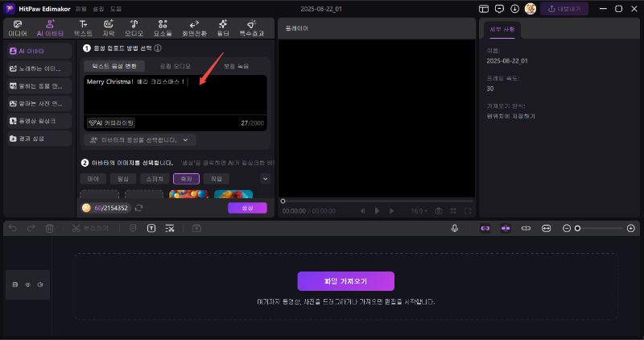Screen dimensions: 644x340
Task: Select the AI 아바타 top toolbar tab
Action: click(x=50, y=28)
